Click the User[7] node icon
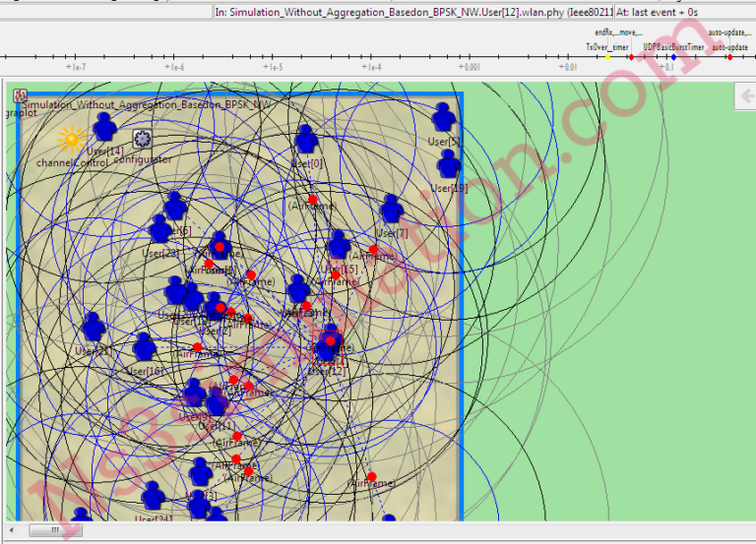 [x=391, y=209]
